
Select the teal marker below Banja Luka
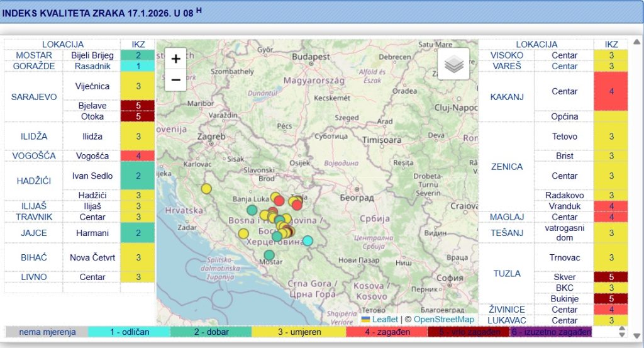252,210
